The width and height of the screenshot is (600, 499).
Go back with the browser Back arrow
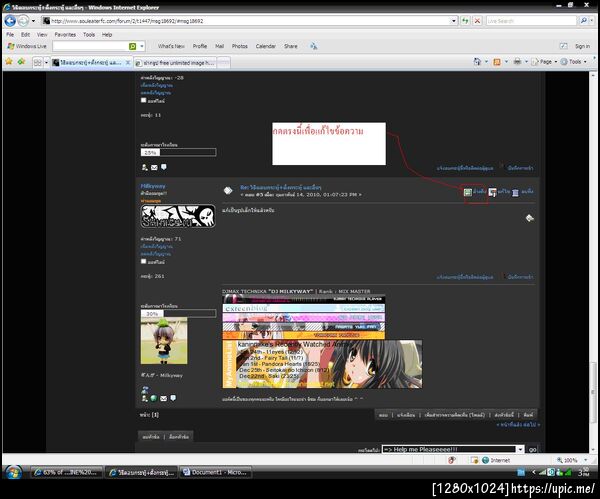10,21
